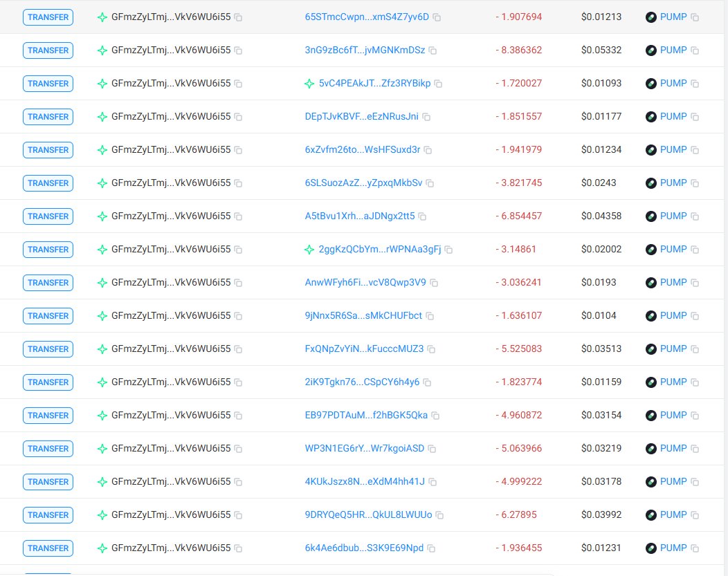Copy destination address 2ggKzQCbYm...rWPNAa3gFj
Image resolution: width=728 pixels, height=576 pixels.
pos(448,250)
